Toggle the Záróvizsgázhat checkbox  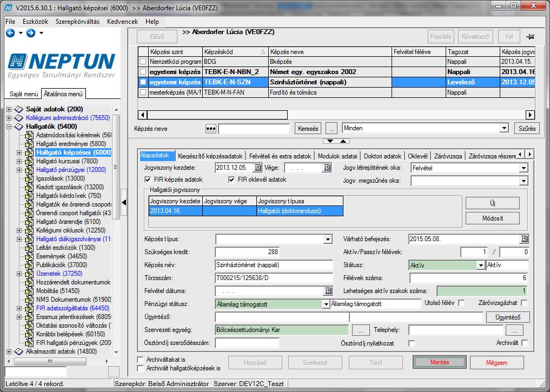[x=524, y=303]
